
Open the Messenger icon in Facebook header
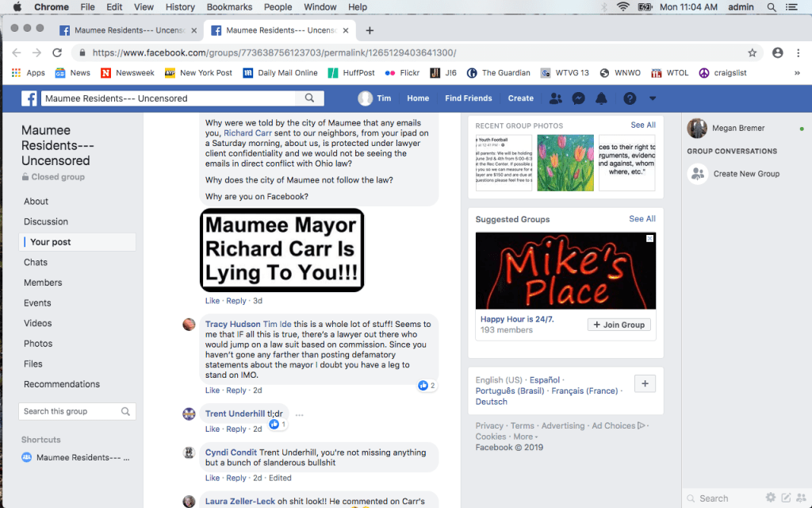click(x=579, y=98)
